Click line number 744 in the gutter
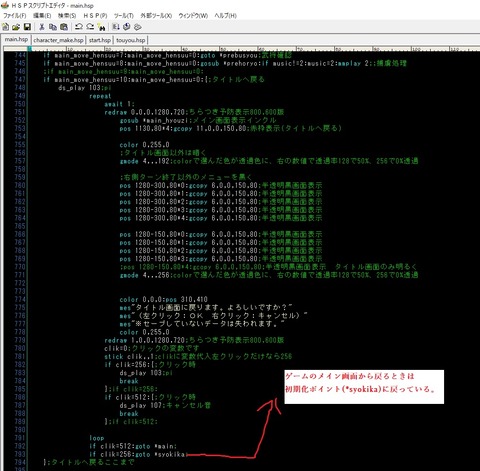Image resolution: width=480 pixels, height=471 pixels. pos(20,55)
